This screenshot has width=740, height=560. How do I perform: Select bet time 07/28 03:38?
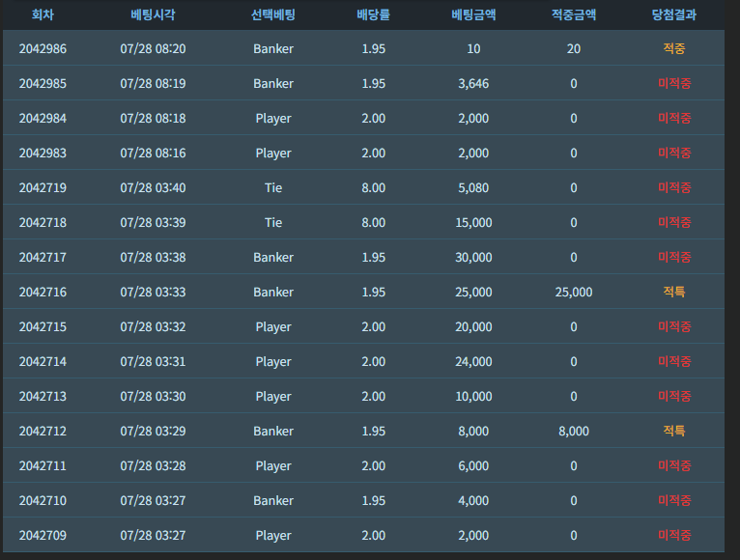(153, 257)
